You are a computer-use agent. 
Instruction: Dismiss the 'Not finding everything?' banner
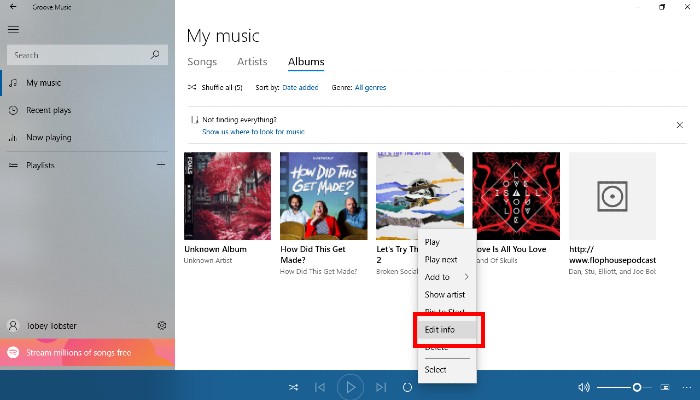[x=679, y=125]
